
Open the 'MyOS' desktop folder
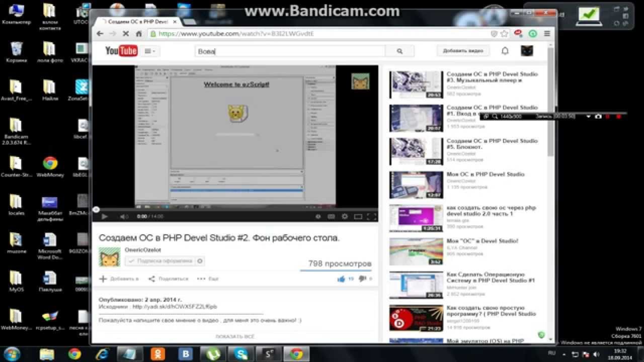[16, 282]
